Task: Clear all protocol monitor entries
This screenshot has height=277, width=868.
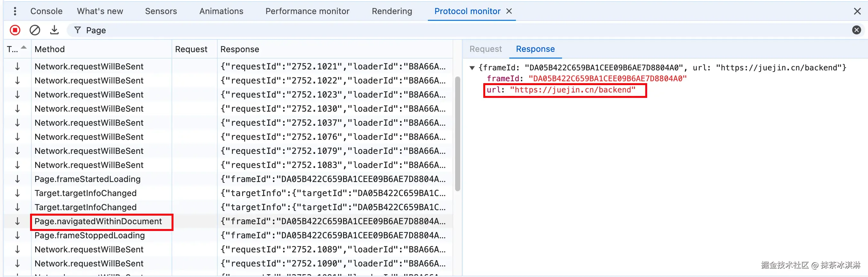Action: [35, 30]
